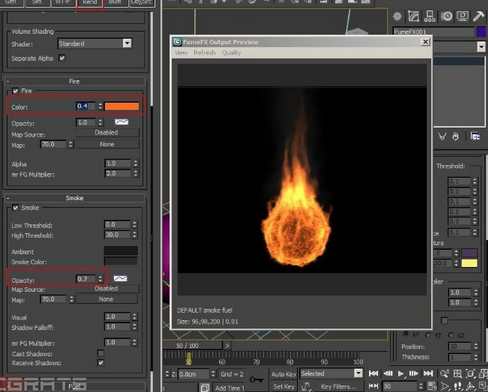This screenshot has width=488, height=392.
Task: Select the Zoom viewport tool
Action: tap(444, 374)
